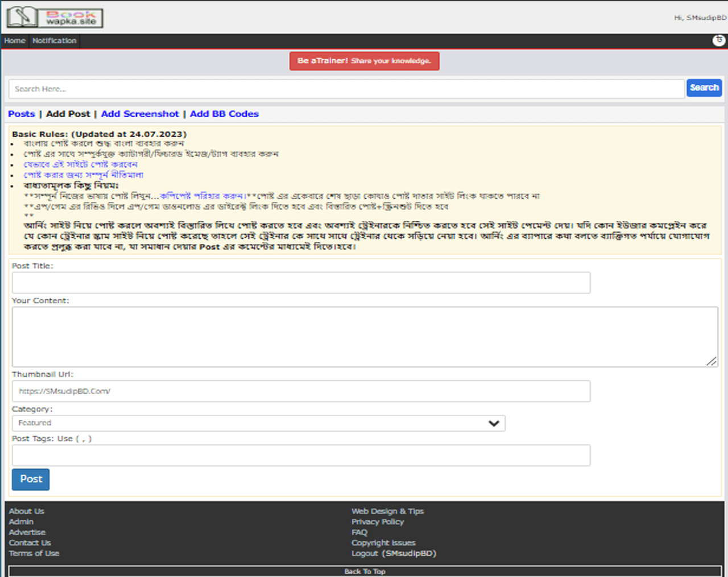Focus the Post Tags input field

301,456
